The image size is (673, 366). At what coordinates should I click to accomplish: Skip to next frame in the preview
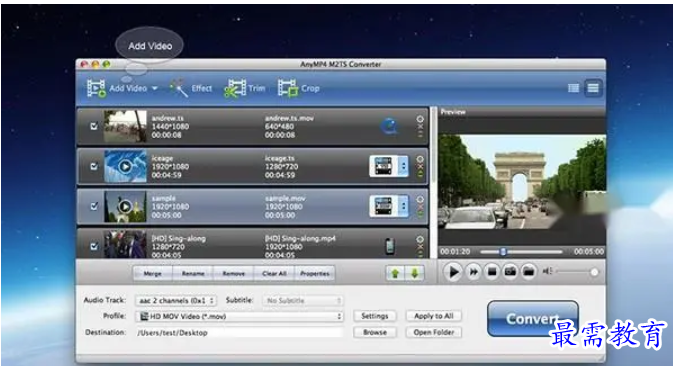[473, 272]
